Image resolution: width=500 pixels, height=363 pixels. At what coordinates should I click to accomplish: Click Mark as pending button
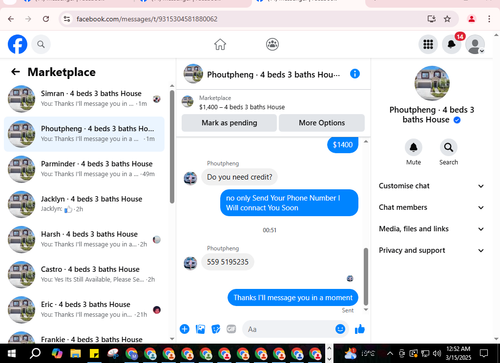[x=229, y=123]
